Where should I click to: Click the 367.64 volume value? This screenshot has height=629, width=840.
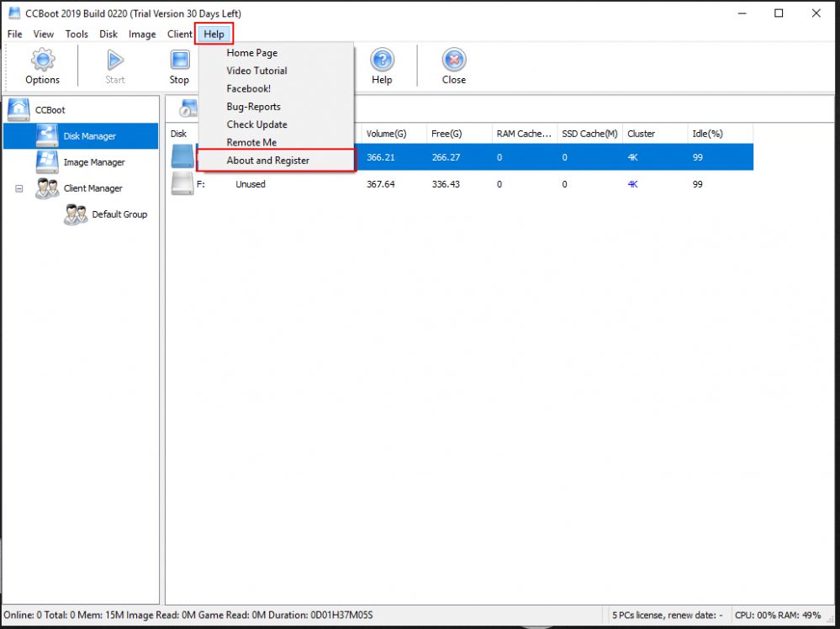point(380,184)
